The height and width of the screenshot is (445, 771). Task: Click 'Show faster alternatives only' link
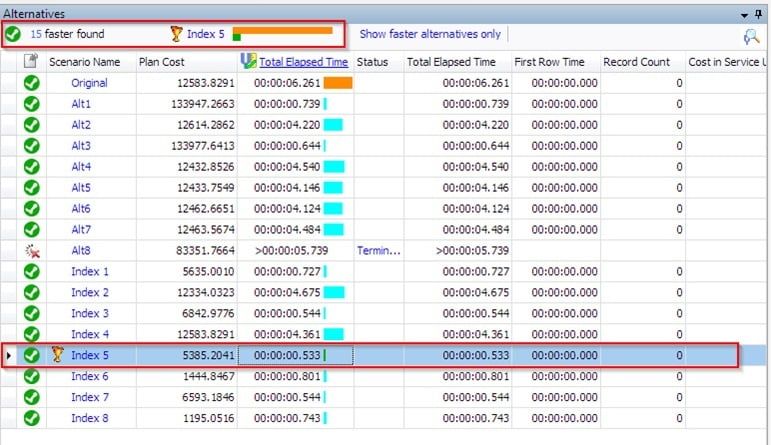pos(430,34)
